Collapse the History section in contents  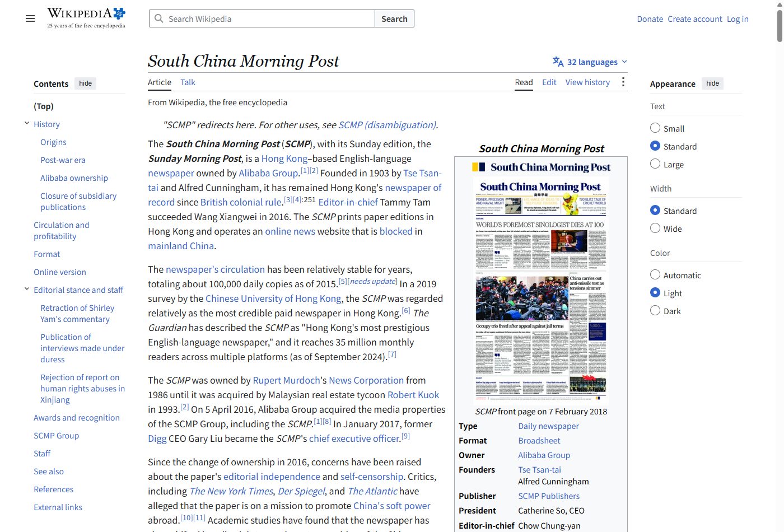click(x=26, y=123)
